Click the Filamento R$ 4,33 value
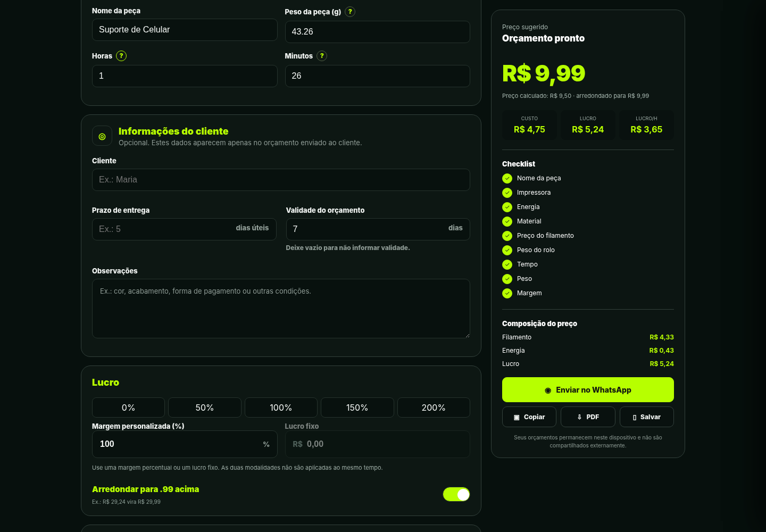This screenshot has height=532, width=766. [x=662, y=337]
